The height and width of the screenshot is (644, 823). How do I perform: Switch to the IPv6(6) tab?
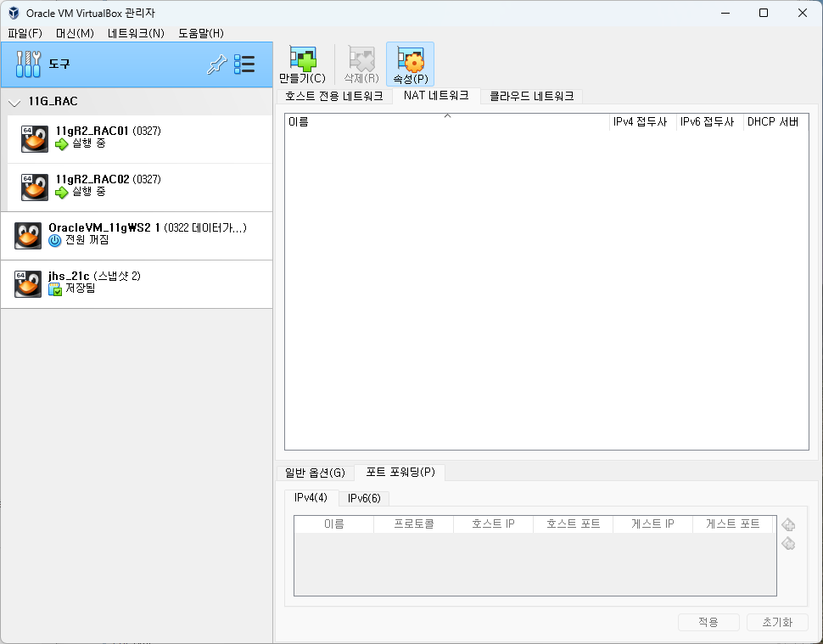point(364,499)
